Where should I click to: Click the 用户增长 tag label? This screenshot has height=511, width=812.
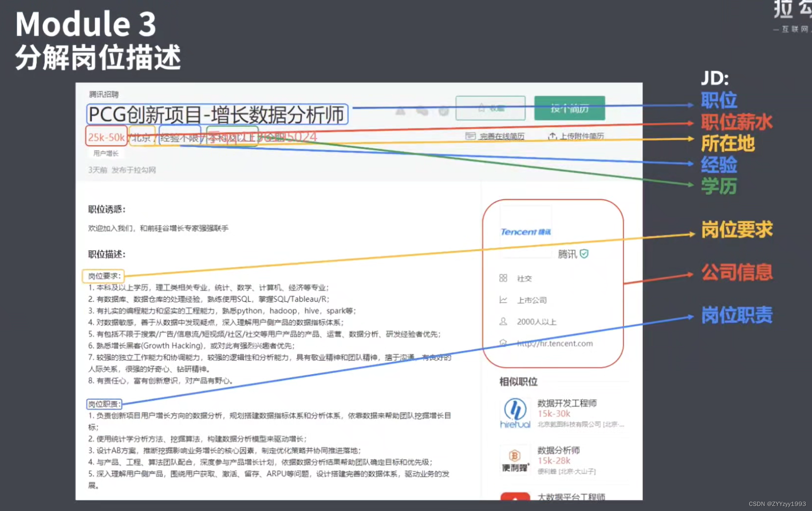(x=106, y=153)
